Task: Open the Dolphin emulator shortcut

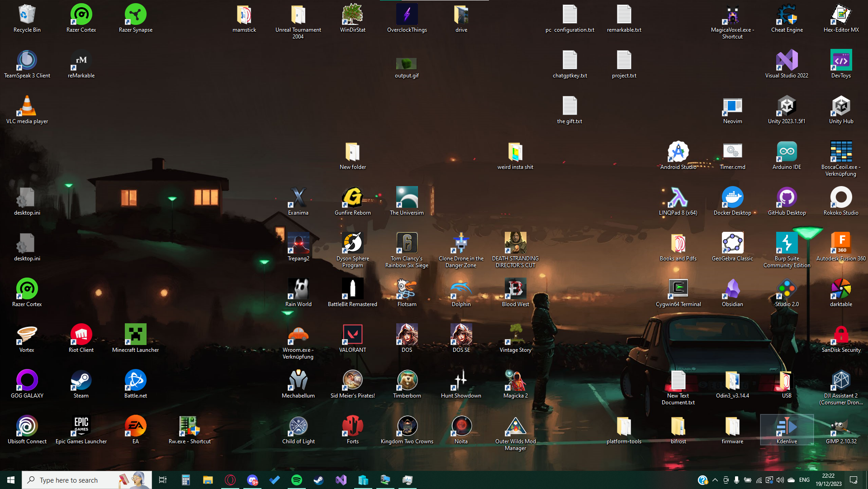Action: [x=461, y=292]
